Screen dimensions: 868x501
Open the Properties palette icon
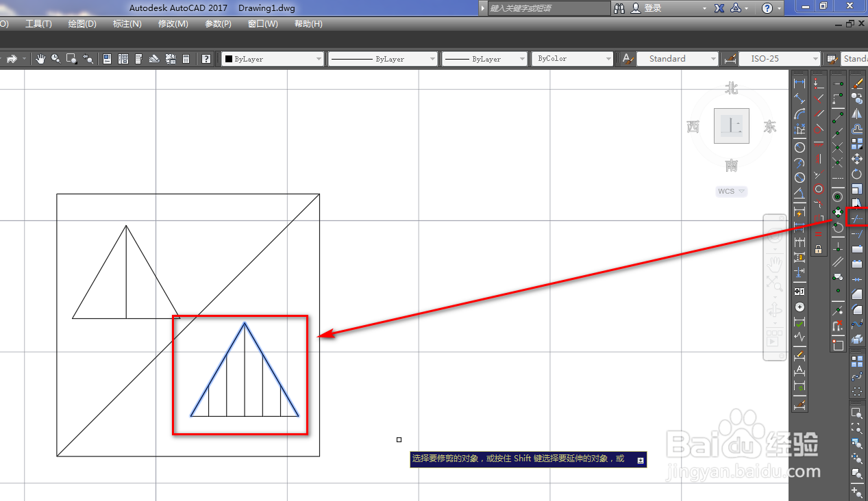108,59
